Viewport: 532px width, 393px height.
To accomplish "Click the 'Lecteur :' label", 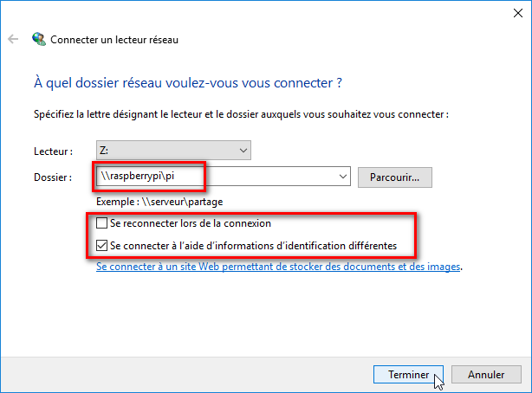I will pyautogui.click(x=53, y=151).
